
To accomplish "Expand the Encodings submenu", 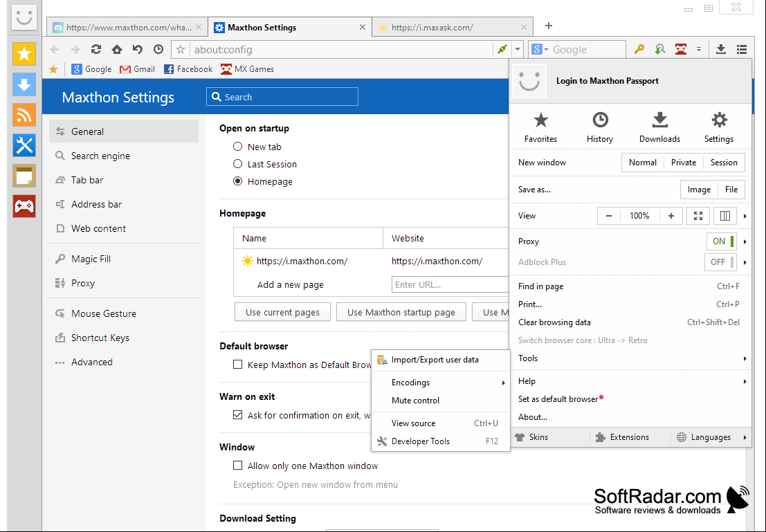I will pos(441,383).
